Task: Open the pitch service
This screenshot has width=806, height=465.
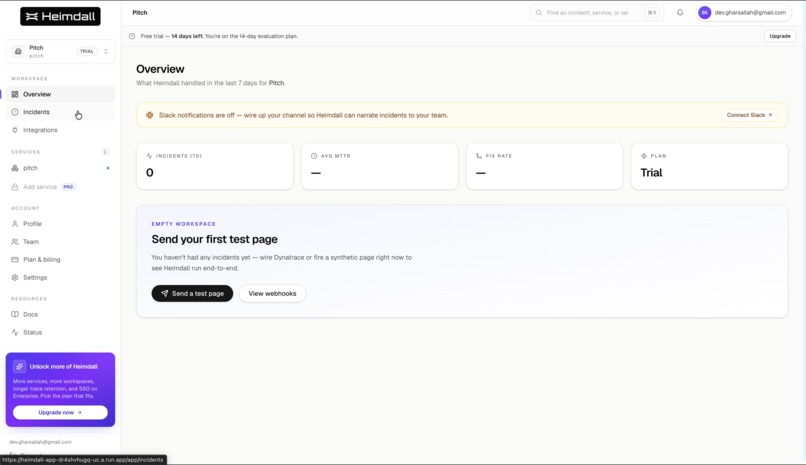Action: pos(60,168)
